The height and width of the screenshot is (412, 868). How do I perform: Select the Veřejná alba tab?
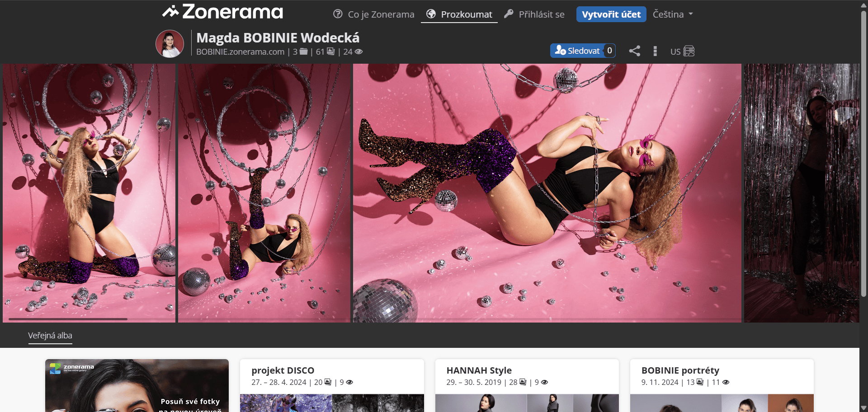pyautogui.click(x=50, y=336)
